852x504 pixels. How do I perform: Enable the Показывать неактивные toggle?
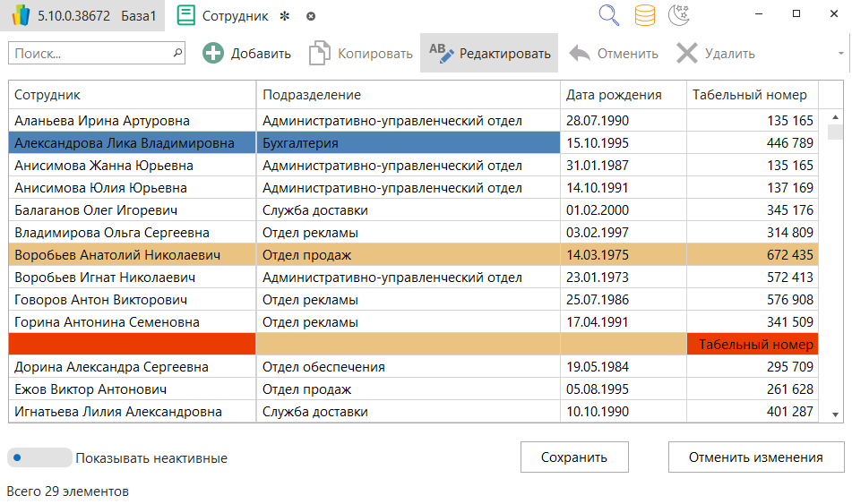tap(39, 457)
